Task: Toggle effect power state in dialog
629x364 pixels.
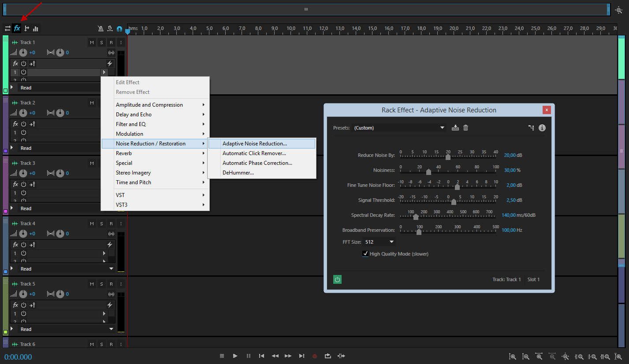Action: (337, 279)
